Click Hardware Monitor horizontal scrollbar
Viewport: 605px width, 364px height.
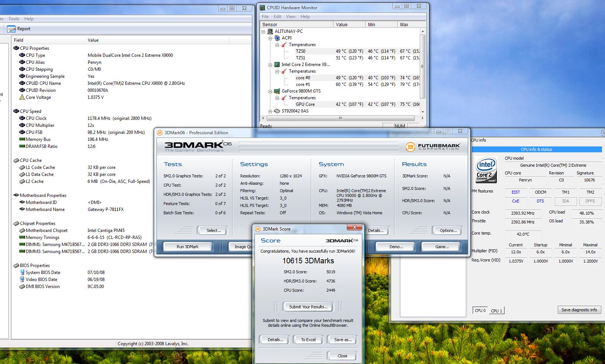point(340,118)
